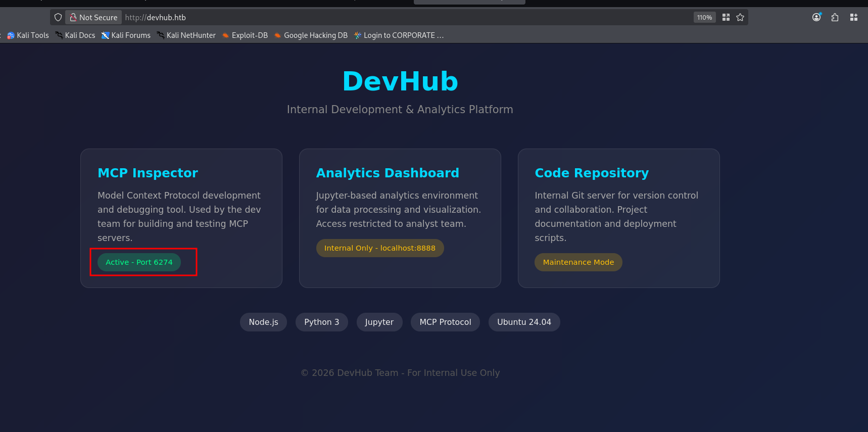This screenshot has width=868, height=432.
Task: Click the Analytics Dashboard card heading
Action: (x=388, y=173)
